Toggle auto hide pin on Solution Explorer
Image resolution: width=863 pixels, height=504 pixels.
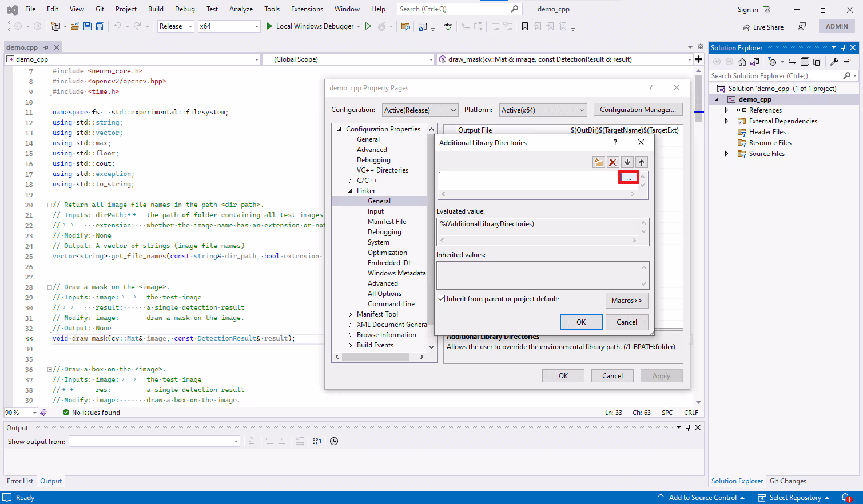843,47
